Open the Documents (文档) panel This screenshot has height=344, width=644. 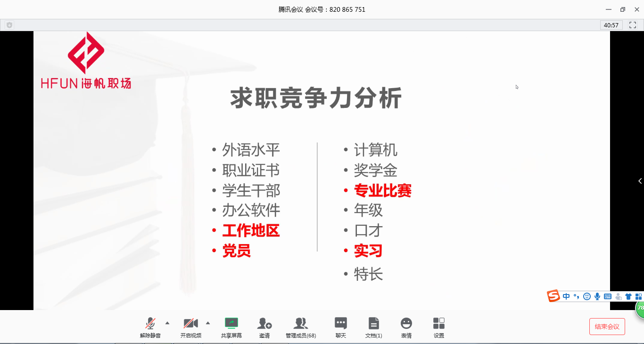tap(373, 324)
